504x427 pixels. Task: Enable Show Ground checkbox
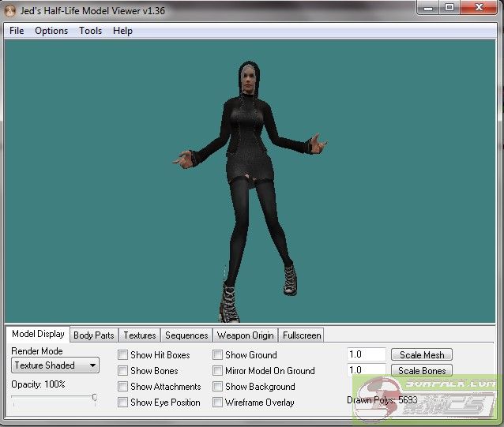tap(217, 355)
